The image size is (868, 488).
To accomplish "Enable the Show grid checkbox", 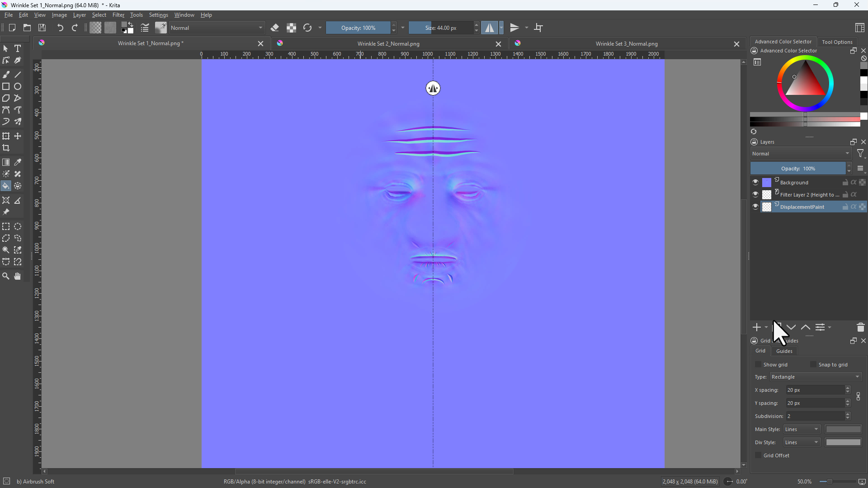I will tap(758, 365).
